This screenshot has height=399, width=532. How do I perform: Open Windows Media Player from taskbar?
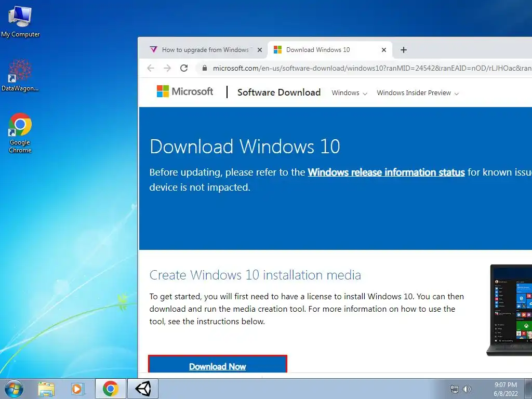pyautogui.click(x=77, y=389)
